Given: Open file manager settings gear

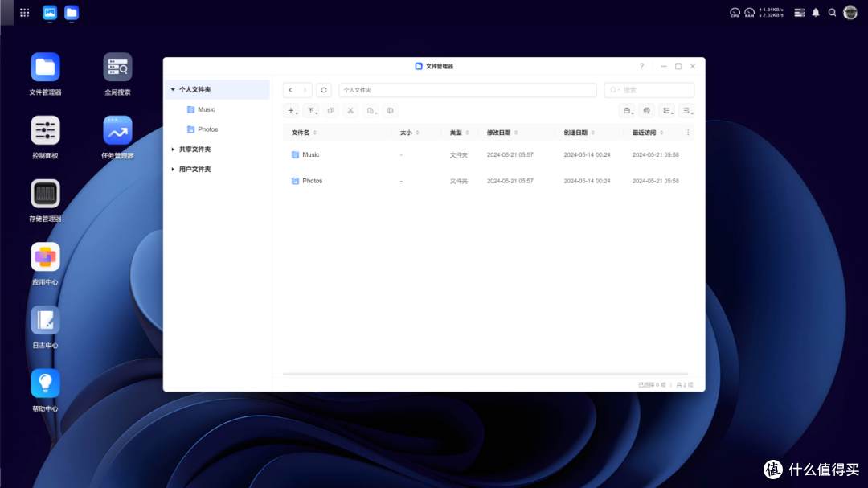Looking at the screenshot, I should click(x=646, y=111).
